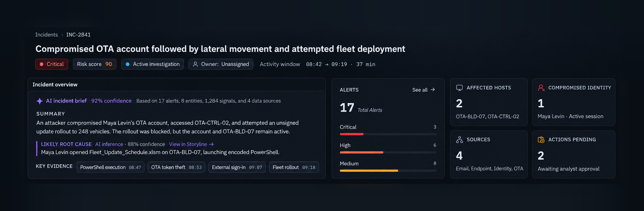Click the 17 Total Alerts count
The height and width of the screenshot is (211, 644).
coord(361,108)
